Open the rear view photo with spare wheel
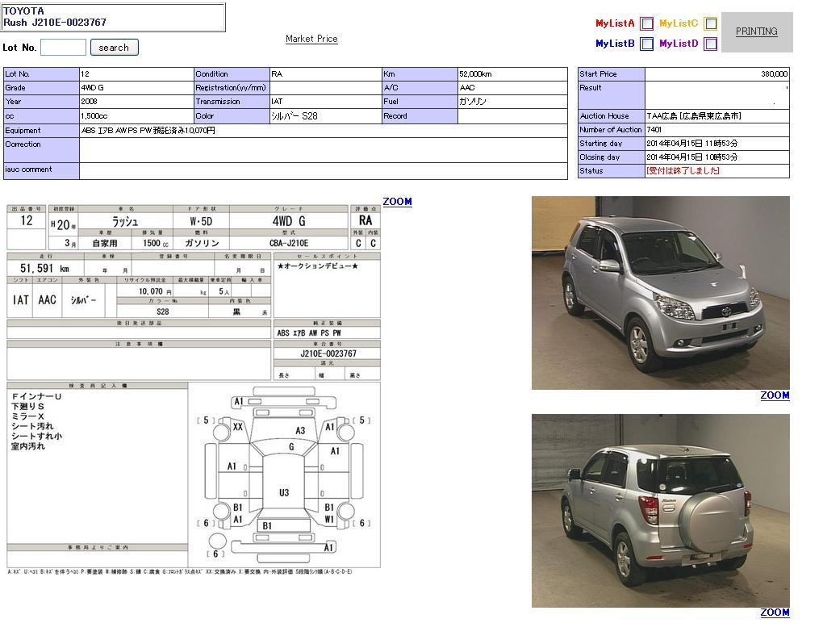The height and width of the screenshot is (644, 823). click(x=660, y=511)
